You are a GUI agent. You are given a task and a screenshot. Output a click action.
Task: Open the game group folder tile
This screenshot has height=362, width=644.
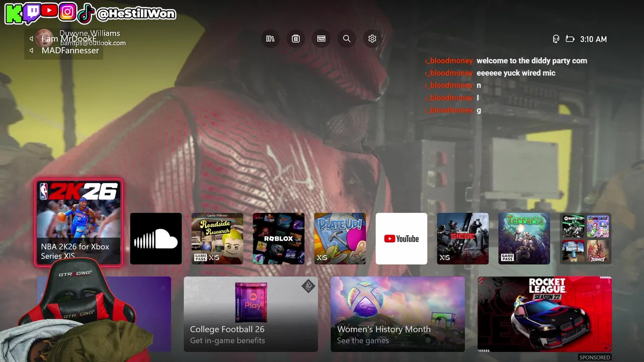586,238
